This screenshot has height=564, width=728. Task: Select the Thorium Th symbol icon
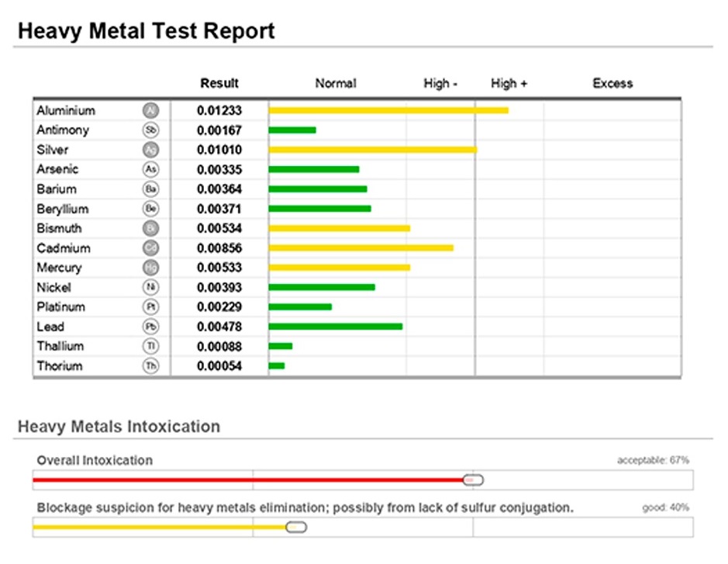(x=150, y=366)
